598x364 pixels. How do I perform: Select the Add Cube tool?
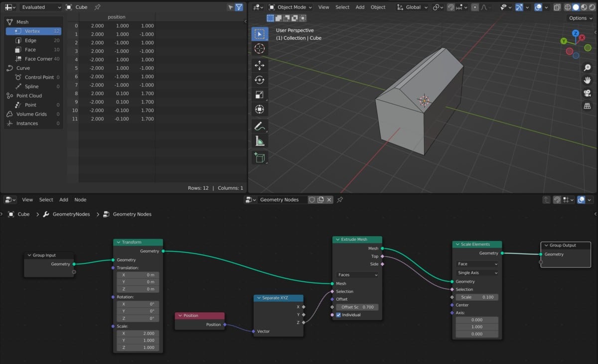click(x=259, y=157)
